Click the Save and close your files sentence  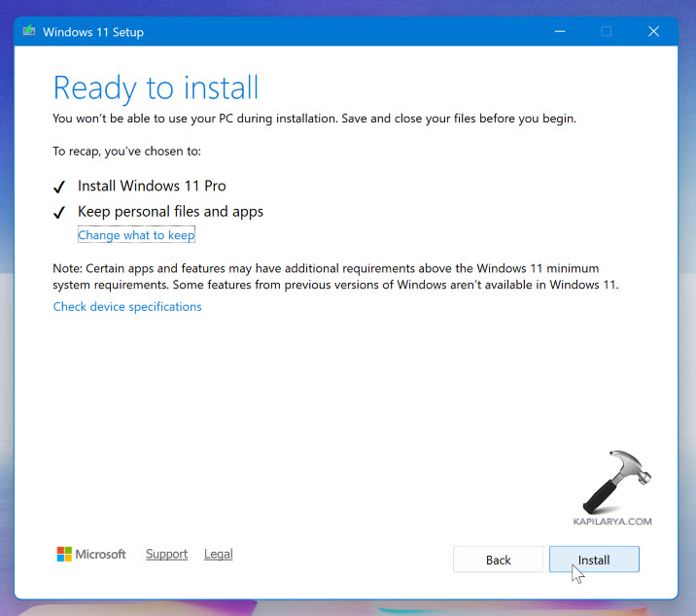(459, 119)
